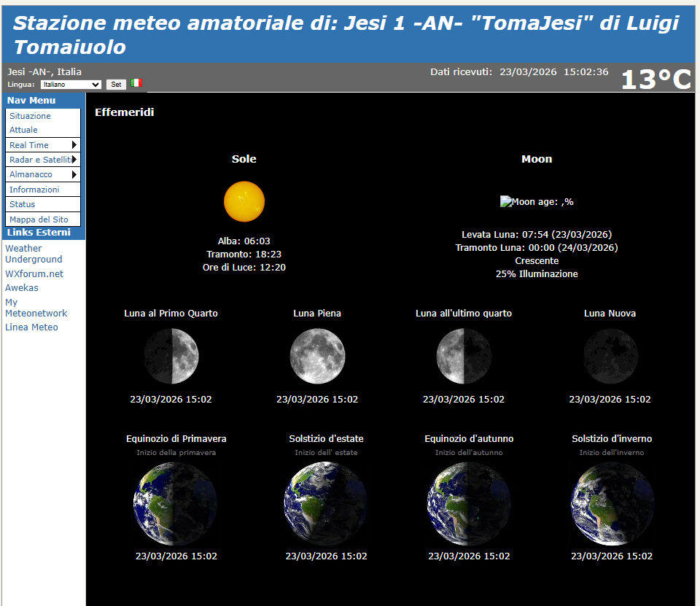Click the Last Quarter moon image
Viewport: 700px width, 606px height.
click(464, 356)
